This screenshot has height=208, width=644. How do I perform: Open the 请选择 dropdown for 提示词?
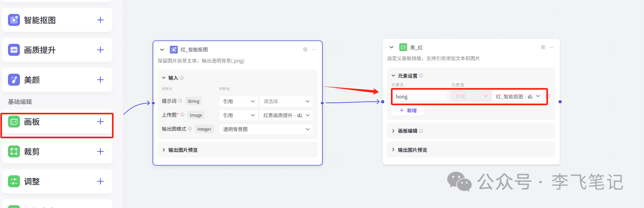(286, 101)
